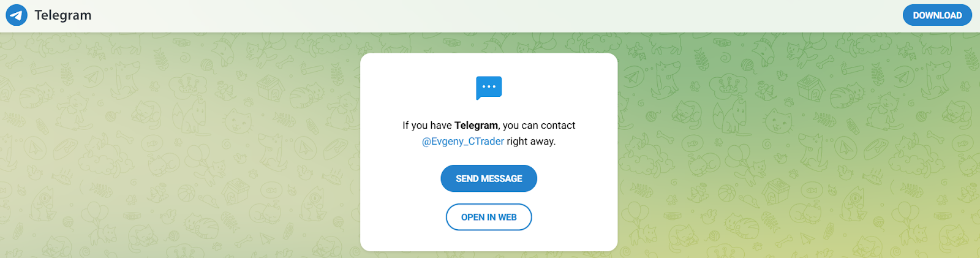Click white card space above the chat bubble
The image size is (980, 258).
coord(489,64)
